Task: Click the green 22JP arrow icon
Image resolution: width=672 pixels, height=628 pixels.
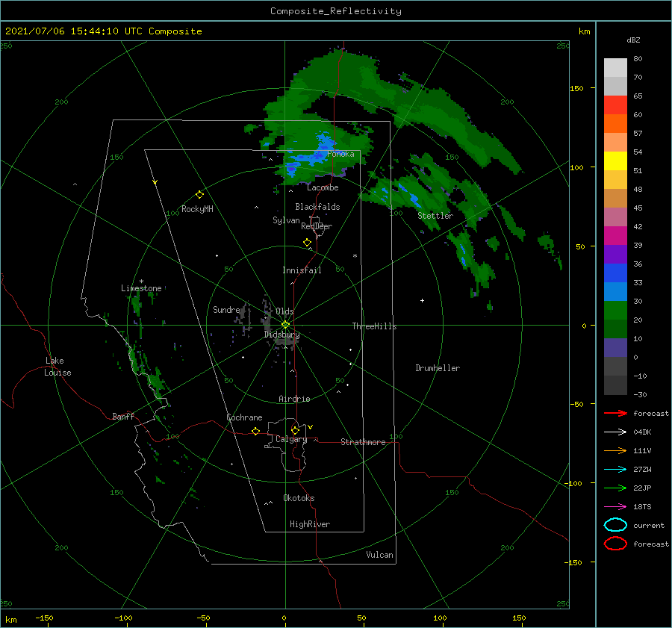Action: tap(615, 488)
